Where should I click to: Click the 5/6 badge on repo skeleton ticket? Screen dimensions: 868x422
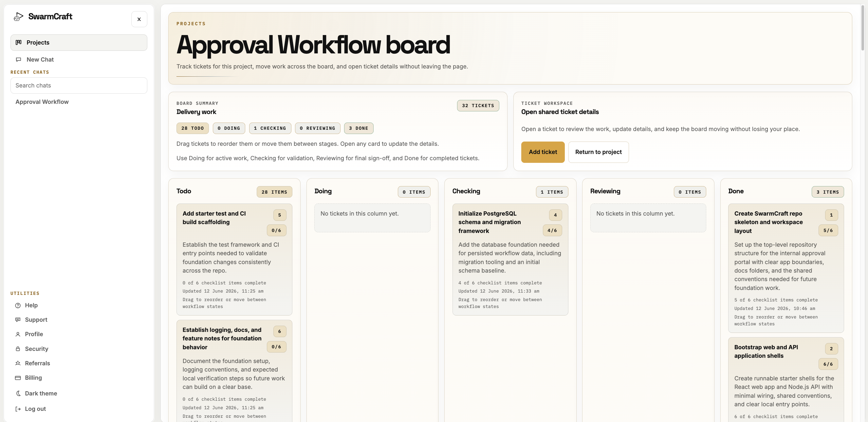click(828, 230)
